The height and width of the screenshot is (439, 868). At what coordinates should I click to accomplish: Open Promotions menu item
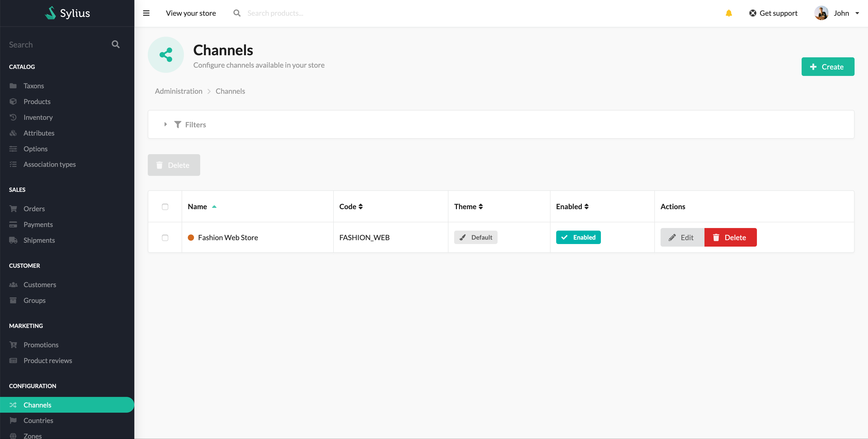click(x=67, y=345)
